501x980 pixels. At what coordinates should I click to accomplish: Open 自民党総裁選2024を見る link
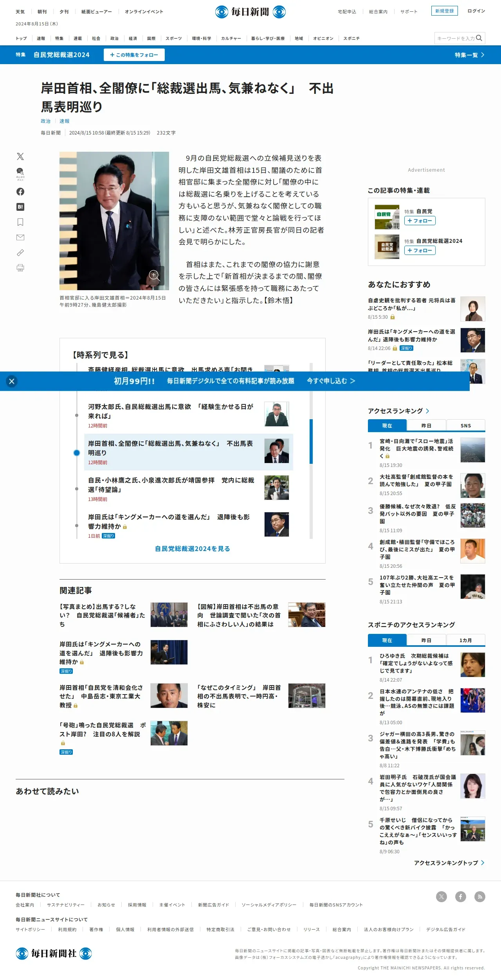coord(193,549)
